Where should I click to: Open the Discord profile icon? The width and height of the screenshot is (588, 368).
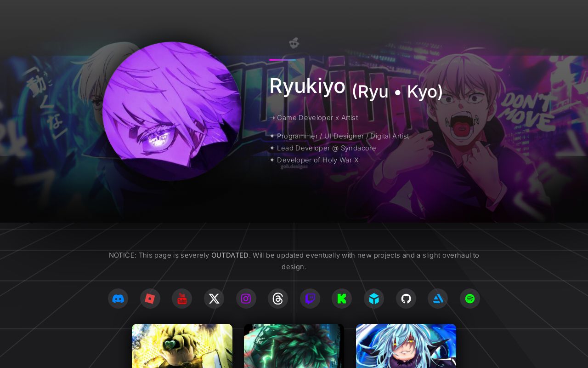coord(118,299)
